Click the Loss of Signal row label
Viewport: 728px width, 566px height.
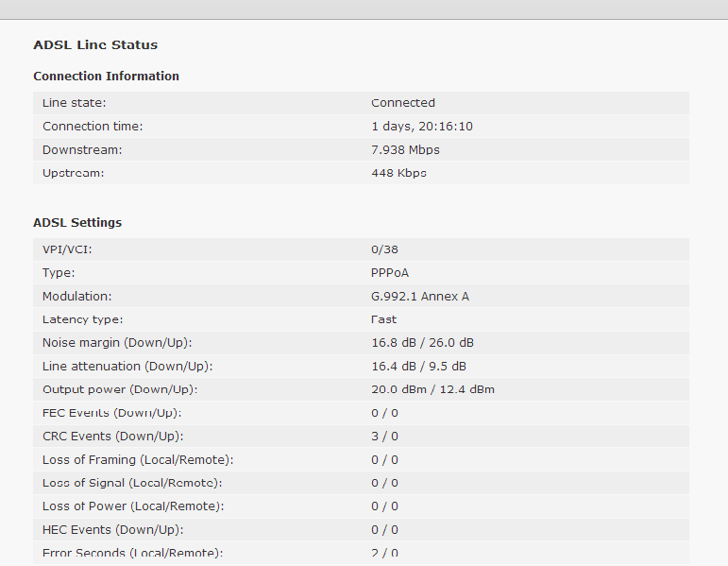pos(132,483)
